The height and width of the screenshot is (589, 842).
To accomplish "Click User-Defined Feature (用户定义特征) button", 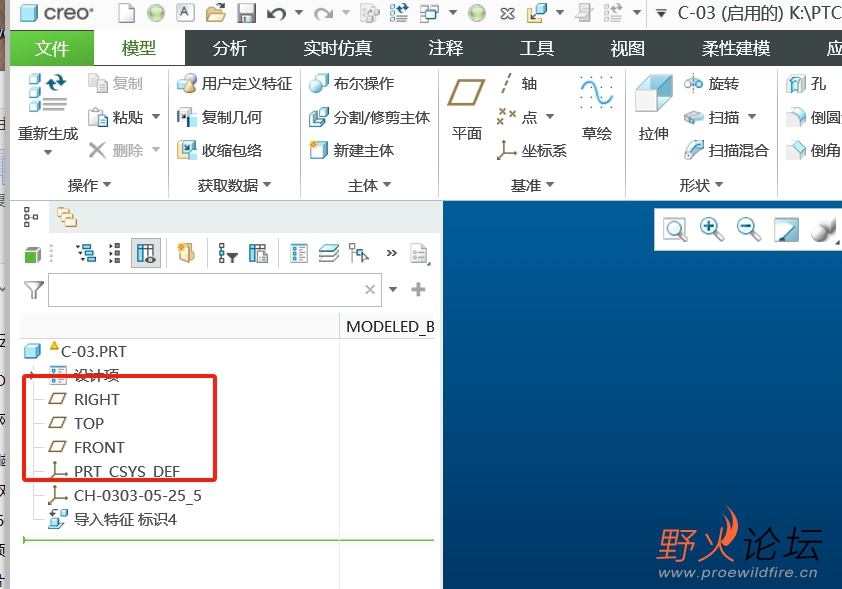I will click(235, 83).
